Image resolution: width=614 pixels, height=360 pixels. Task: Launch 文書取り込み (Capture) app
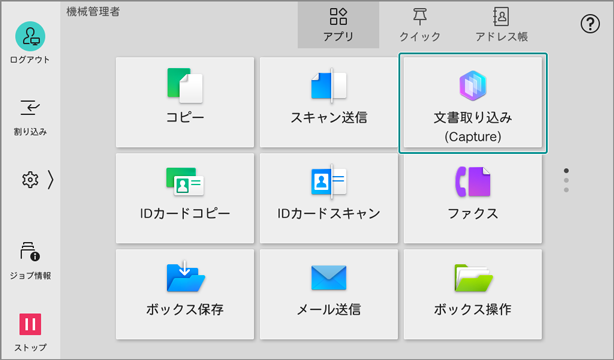[473, 103]
